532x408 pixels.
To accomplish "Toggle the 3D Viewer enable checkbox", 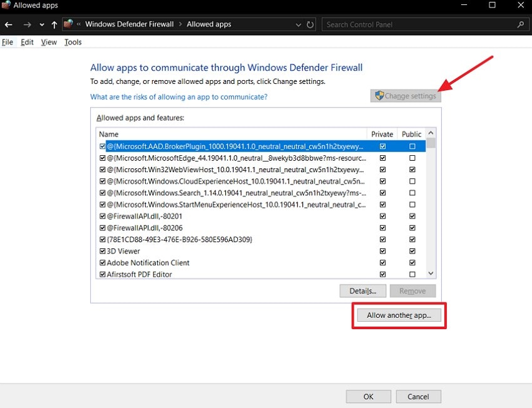I will pos(103,251).
